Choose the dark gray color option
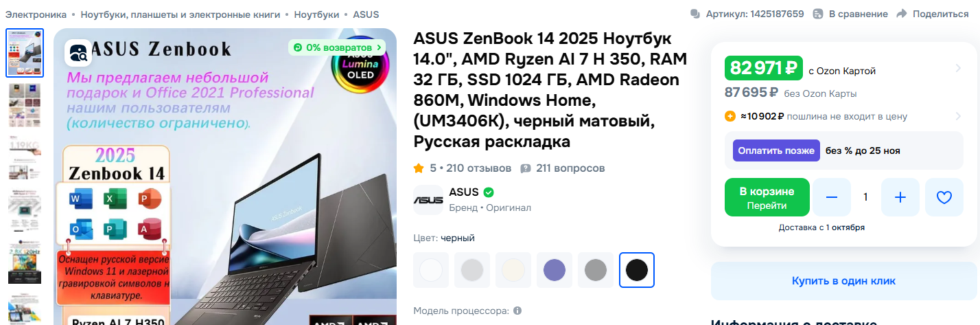The image size is (980, 325). 596,270
